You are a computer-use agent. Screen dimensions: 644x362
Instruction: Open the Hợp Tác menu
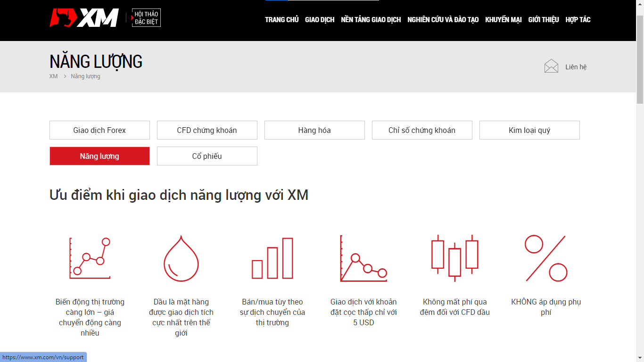coord(578,20)
